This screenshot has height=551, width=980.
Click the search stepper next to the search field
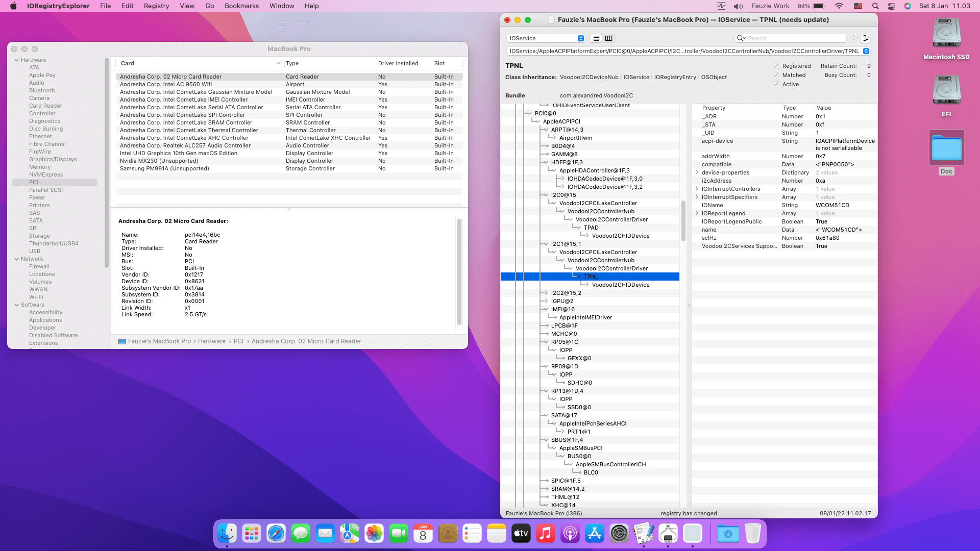tap(853, 38)
